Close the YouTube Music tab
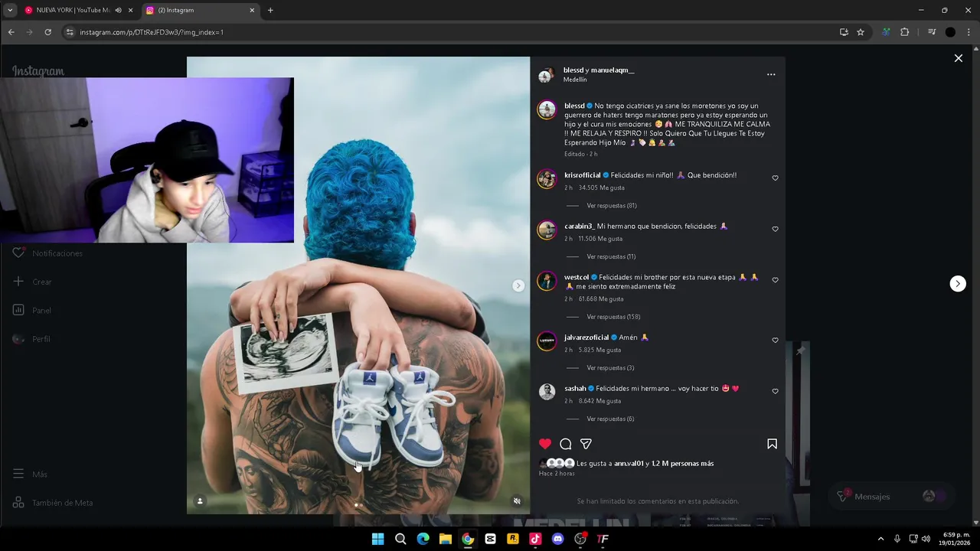Viewport: 980px width, 551px height. coord(131,10)
